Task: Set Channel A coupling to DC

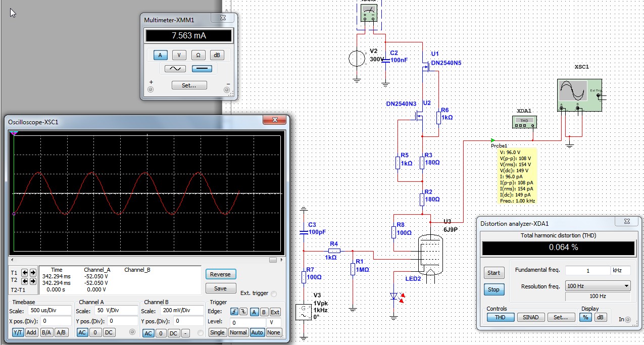Action: click(x=109, y=332)
